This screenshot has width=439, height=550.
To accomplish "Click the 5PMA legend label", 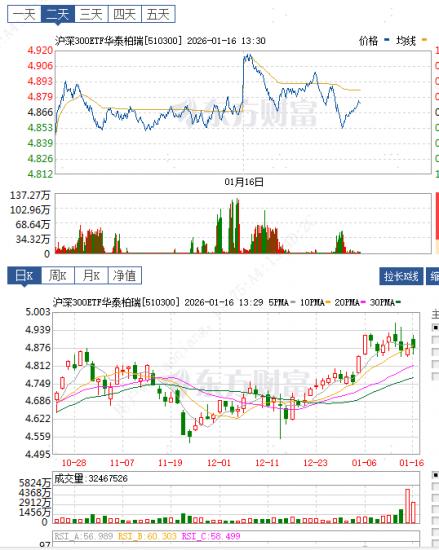I will pos(279,302).
